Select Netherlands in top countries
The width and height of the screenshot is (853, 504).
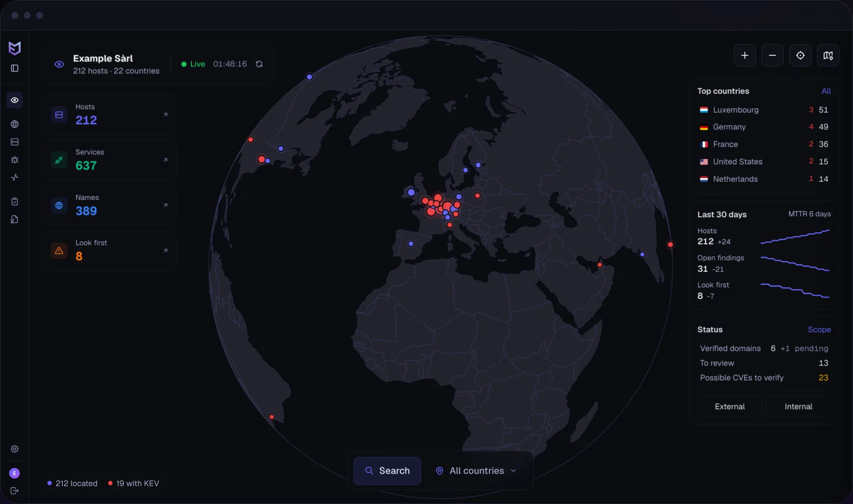pos(764,179)
